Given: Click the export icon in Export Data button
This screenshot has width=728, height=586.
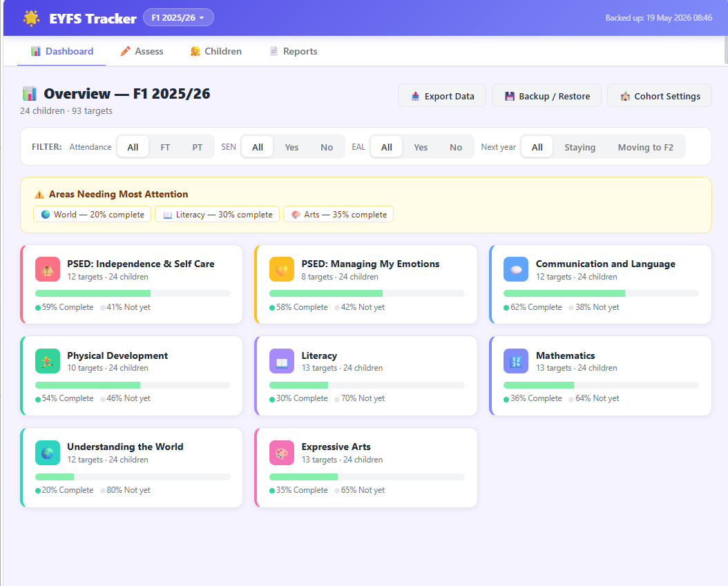Looking at the screenshot, I should coord(416,96).
